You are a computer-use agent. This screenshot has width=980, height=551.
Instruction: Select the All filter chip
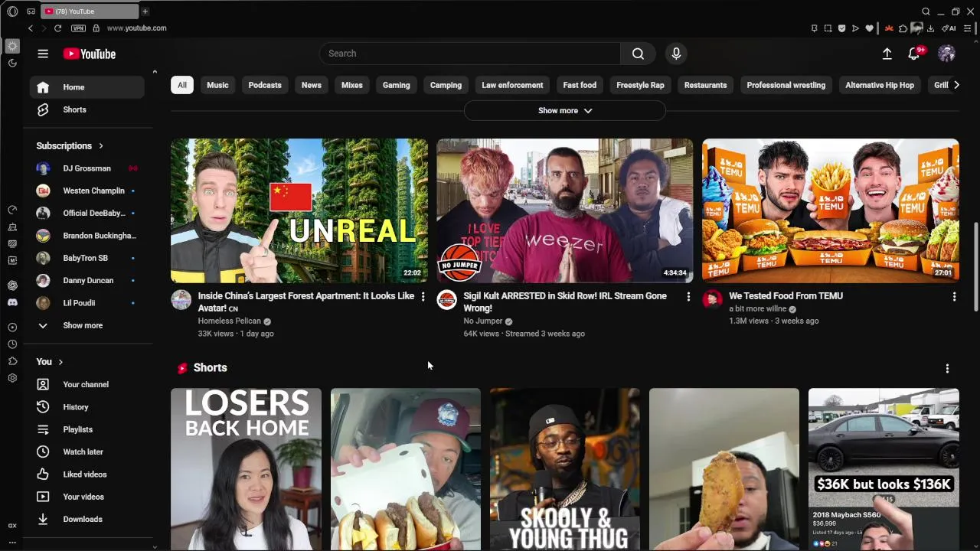[182, 85]
